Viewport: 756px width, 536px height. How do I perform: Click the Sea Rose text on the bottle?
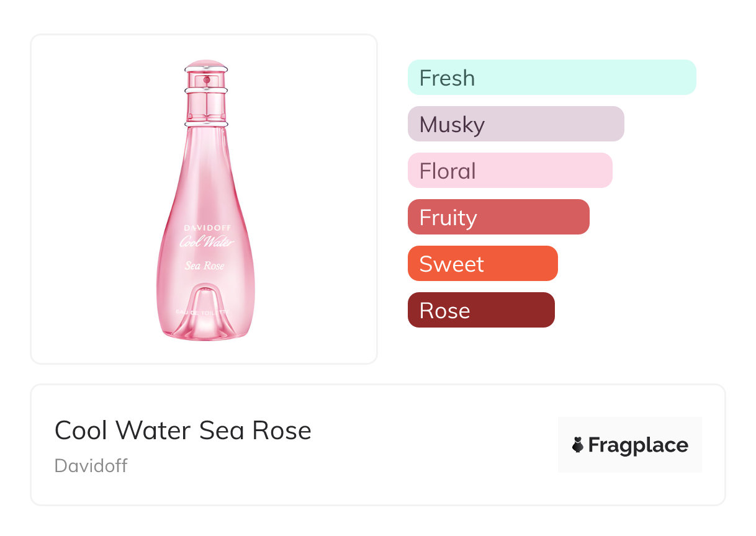click(x=205, y=266)
